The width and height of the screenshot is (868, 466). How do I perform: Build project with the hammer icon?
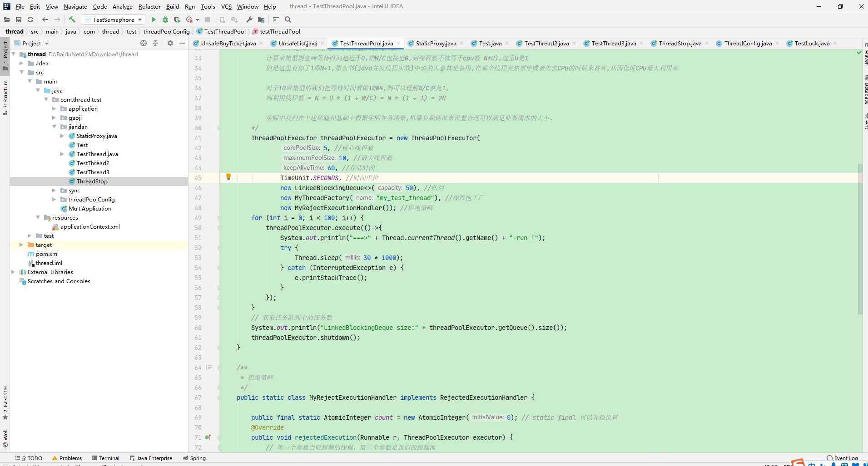[x=72, y=20]
